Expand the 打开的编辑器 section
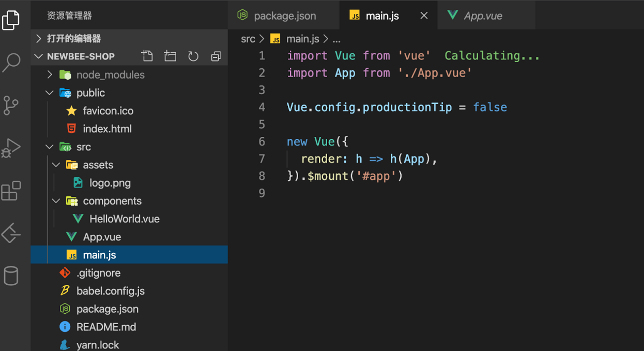 [x=129, y=38]
